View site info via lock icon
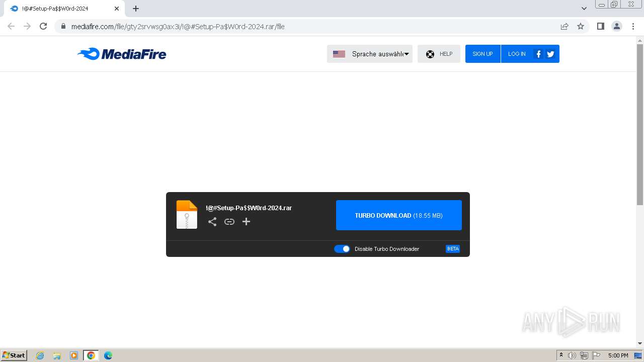The image size is (644, 362). (63, 27)
